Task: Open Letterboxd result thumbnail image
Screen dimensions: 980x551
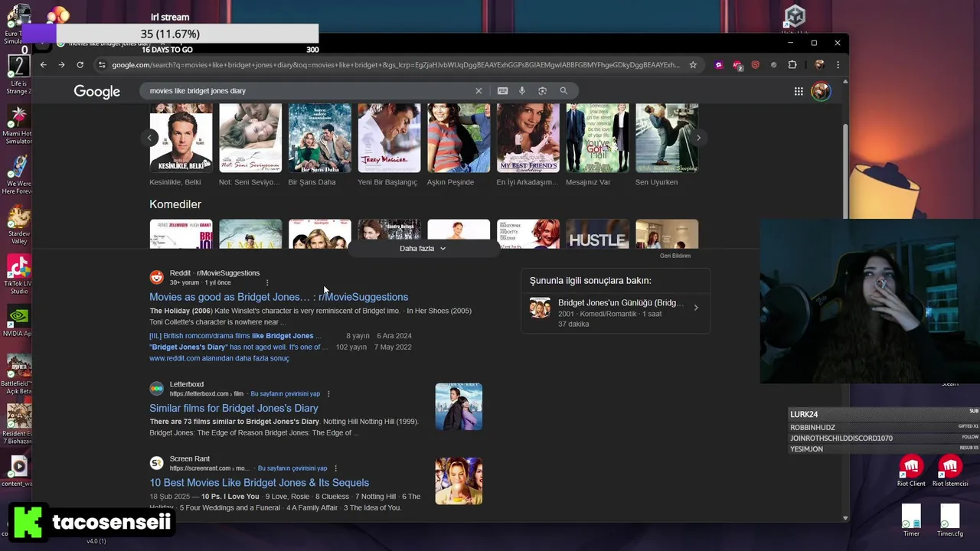Action: pos(459,406)
